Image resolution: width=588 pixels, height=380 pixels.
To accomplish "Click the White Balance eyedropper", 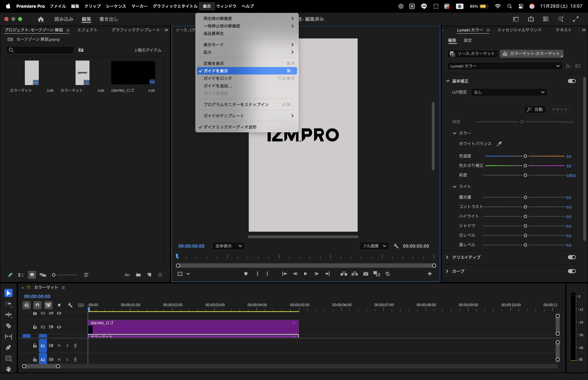I will coord(499,144).
